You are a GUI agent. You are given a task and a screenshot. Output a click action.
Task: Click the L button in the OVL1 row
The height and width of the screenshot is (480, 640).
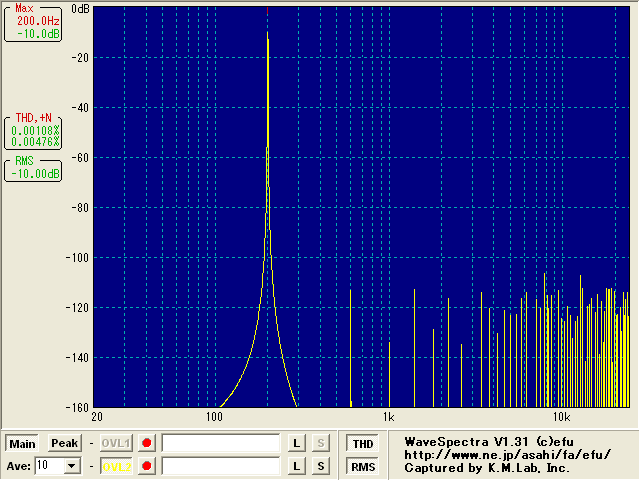(296, 443)
